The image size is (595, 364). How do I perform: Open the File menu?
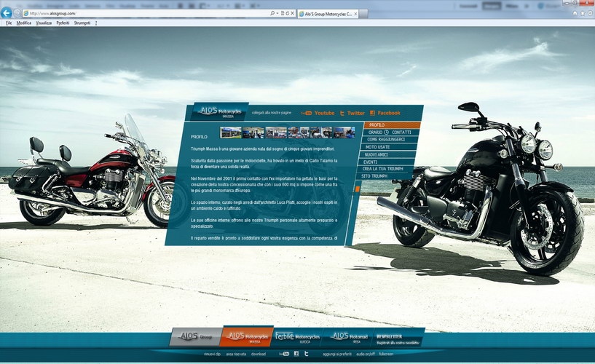point(9,23)
